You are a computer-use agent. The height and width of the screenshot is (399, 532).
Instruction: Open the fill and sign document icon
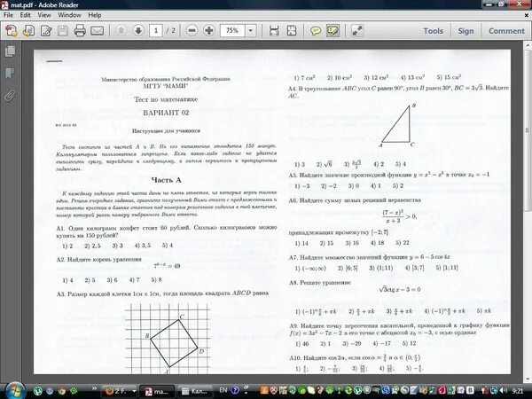[x=46, y=31]
